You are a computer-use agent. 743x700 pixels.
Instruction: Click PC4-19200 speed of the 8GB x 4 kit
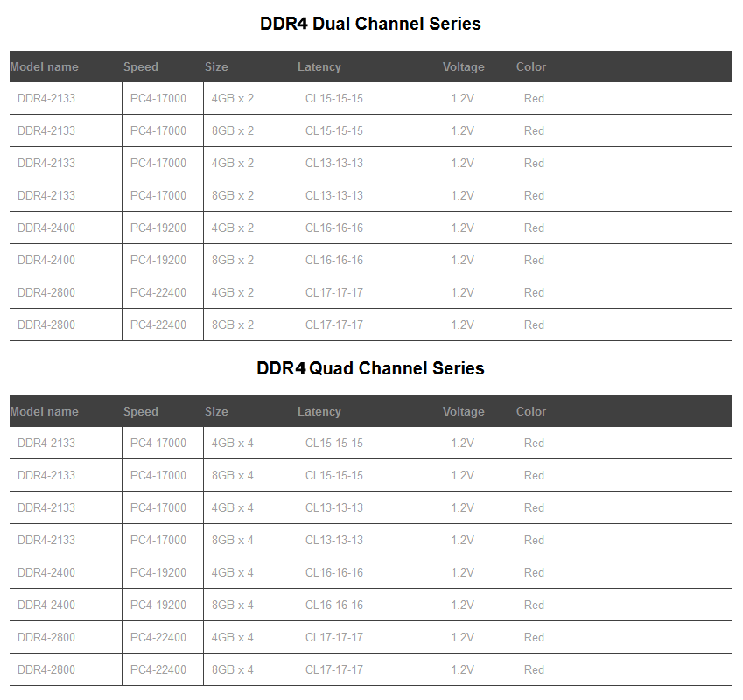[x=158, y=605]
